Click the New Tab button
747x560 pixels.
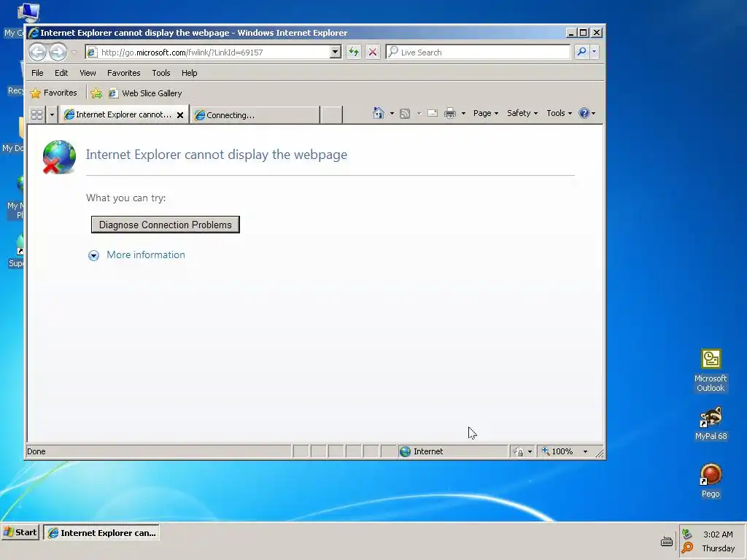331,114
